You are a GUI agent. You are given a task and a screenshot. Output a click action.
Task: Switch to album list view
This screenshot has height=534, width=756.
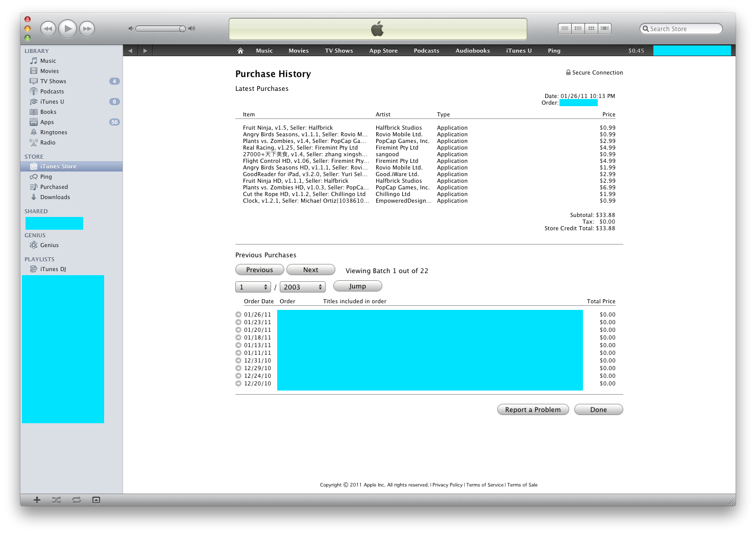(578, 29)
